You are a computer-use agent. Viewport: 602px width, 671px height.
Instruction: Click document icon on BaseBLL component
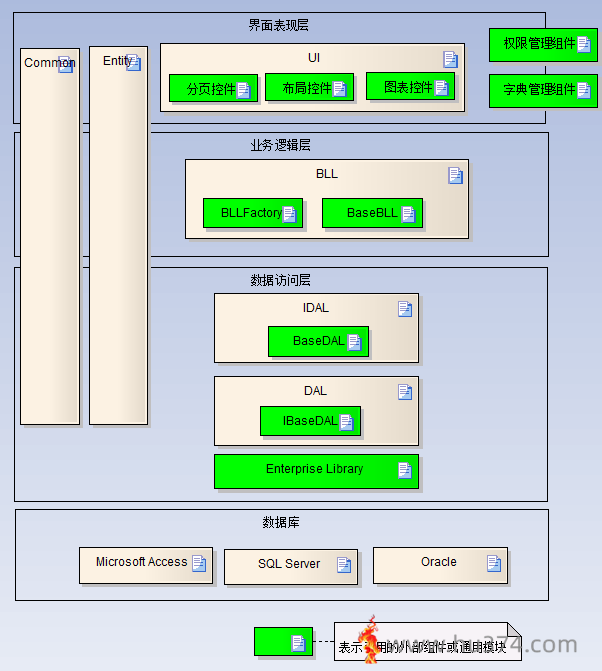pyautogui.click(x=409, y=214)
